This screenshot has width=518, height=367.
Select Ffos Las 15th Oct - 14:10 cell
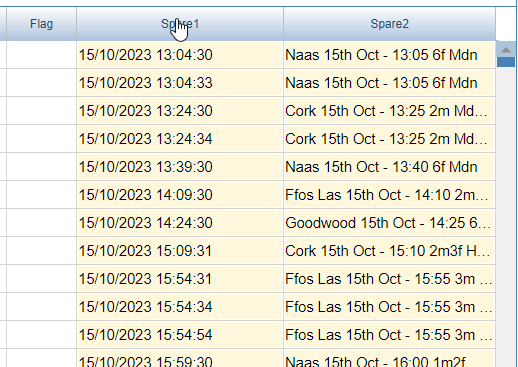(389, 195)
